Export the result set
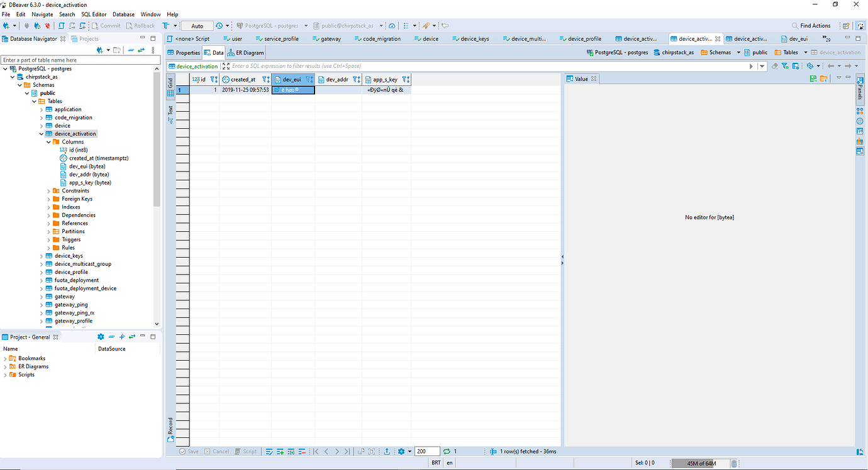The image size is (868, 470). click(387, 451)
